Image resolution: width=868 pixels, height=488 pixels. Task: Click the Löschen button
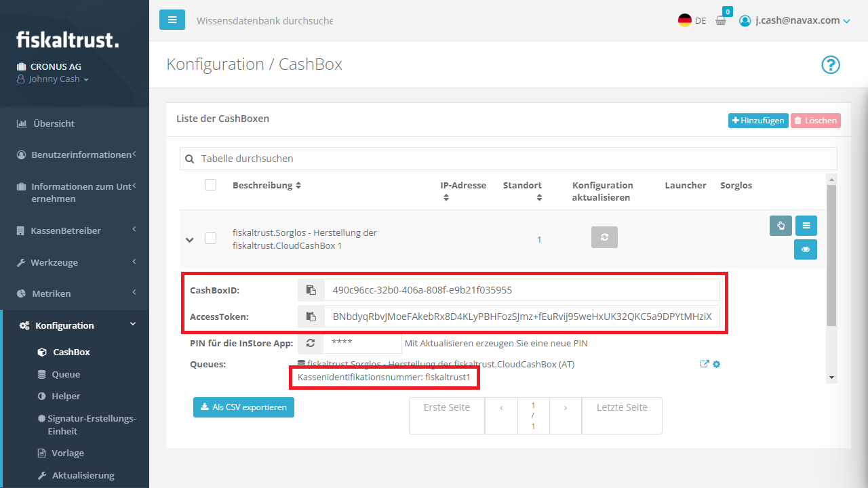point(816,121)
